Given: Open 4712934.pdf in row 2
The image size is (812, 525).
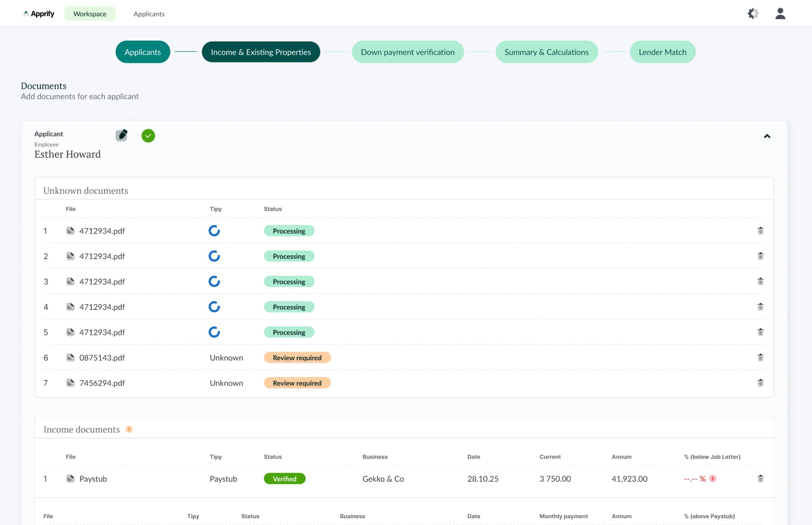Looking at the screenshot, I should (102, 256).
